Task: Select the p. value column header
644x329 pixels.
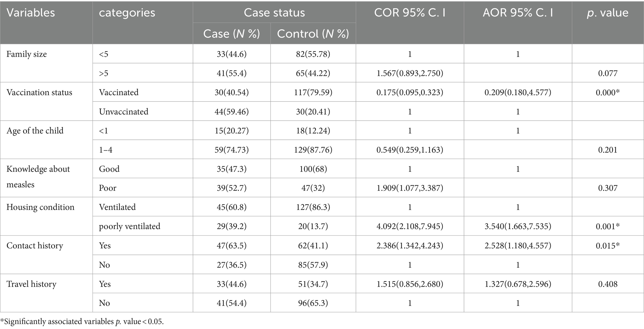Action: (608, 13)
